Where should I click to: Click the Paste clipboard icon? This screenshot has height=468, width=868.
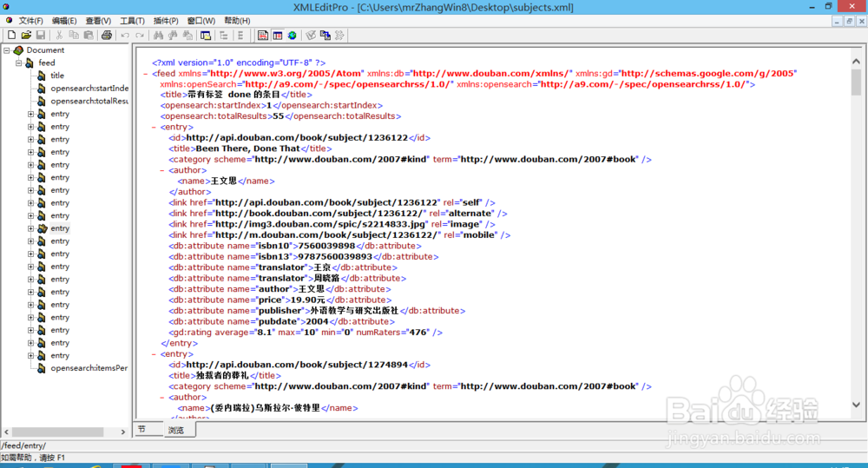pos(89,36)
